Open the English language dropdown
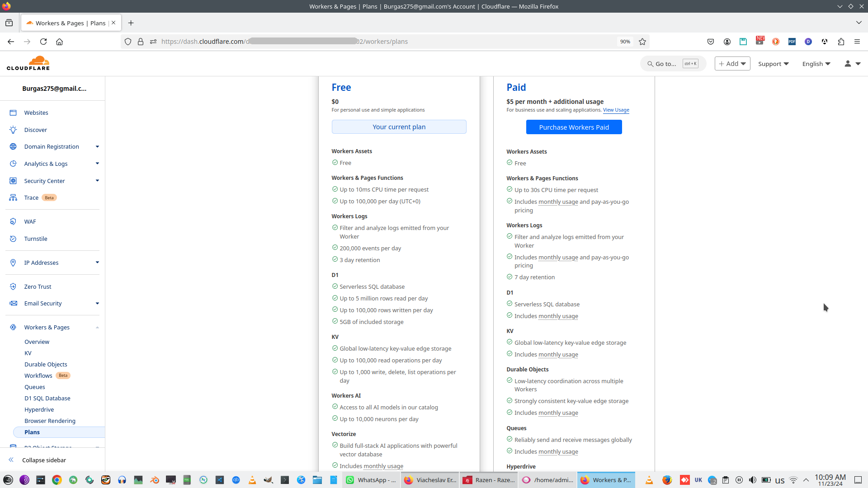 816,64
